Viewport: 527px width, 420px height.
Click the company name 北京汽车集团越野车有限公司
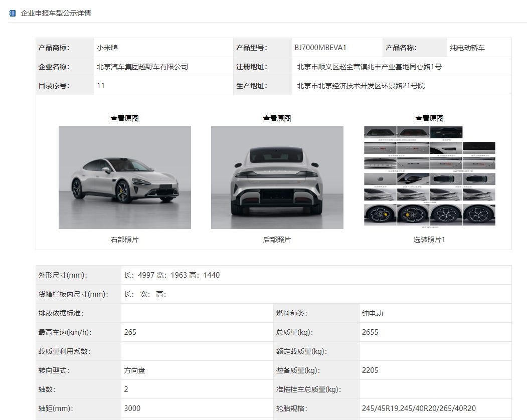click(x=142, y=67)
